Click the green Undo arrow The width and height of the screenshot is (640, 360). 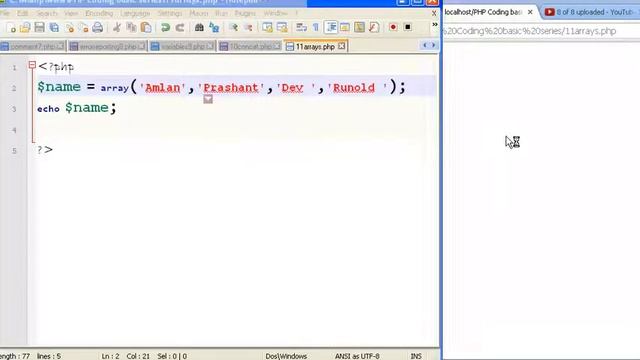point(165,28)
